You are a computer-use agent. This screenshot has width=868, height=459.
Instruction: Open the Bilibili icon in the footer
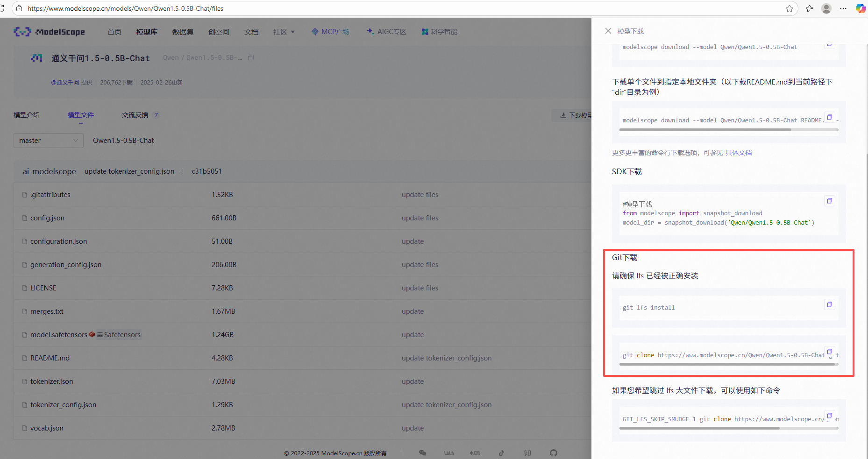click(x=449, y=453)
